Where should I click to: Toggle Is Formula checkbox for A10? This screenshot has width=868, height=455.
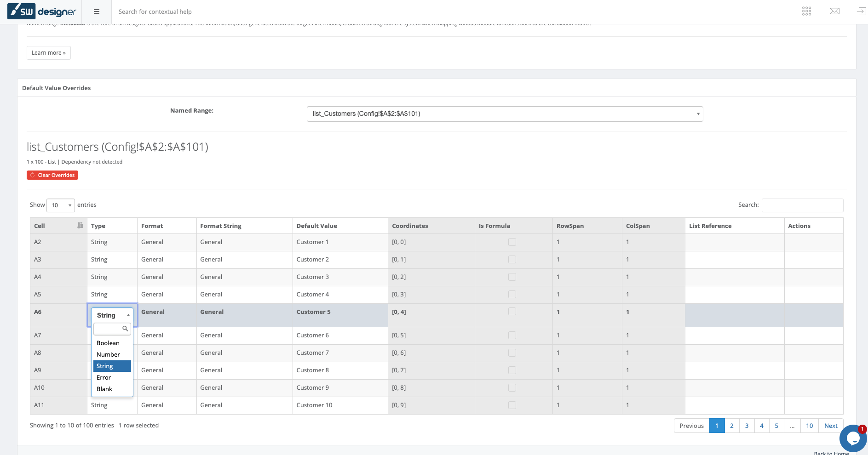512,388
